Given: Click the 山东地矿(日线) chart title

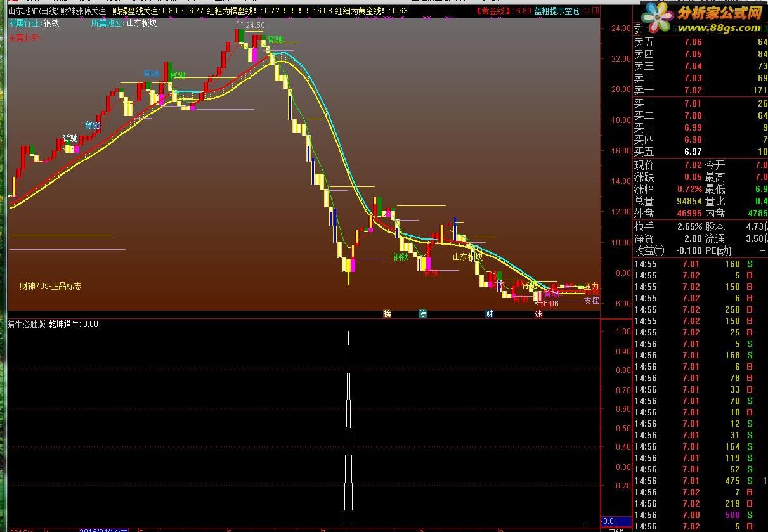Looking at the screenshot, I should 33,11.
